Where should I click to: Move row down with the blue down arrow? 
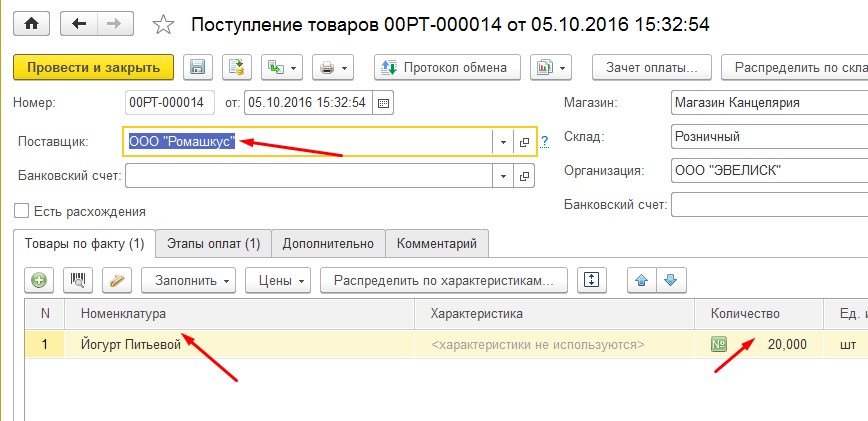671,280
